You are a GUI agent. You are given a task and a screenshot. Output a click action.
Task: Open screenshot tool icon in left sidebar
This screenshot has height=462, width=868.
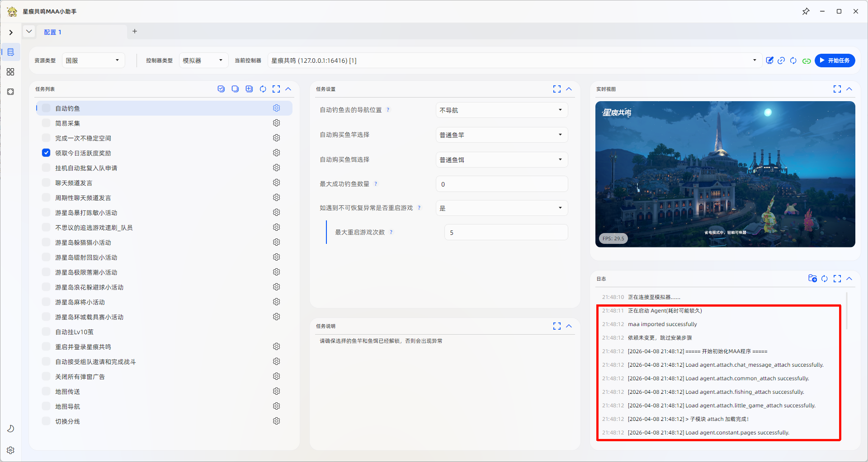[x=10, y=92]
